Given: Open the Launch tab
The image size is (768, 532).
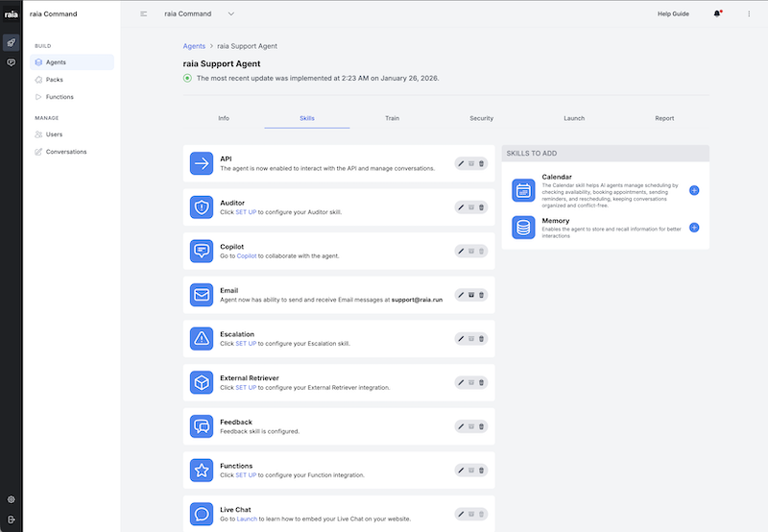Looking at the screenshot, I should click(x=574, y=118).
